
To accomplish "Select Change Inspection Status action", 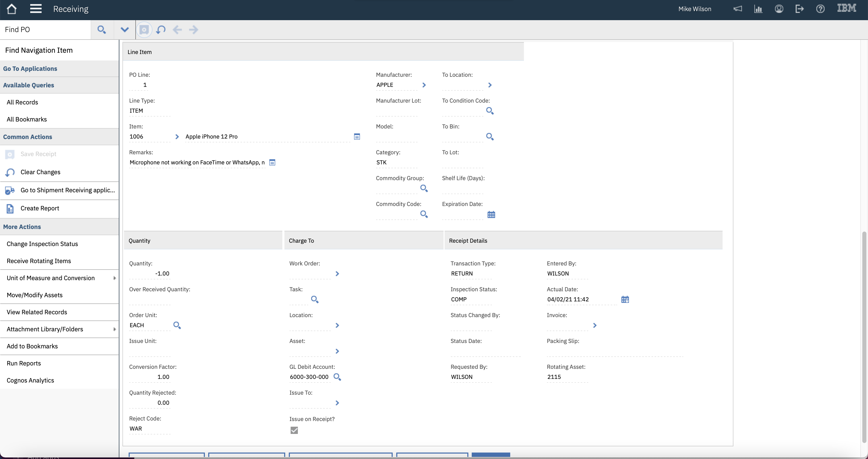I will pos(42,244).
